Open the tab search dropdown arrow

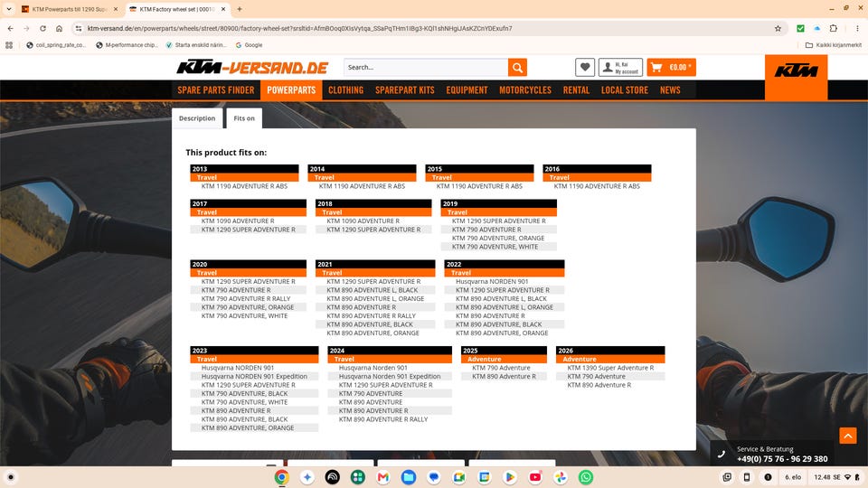tap(9, 9)
